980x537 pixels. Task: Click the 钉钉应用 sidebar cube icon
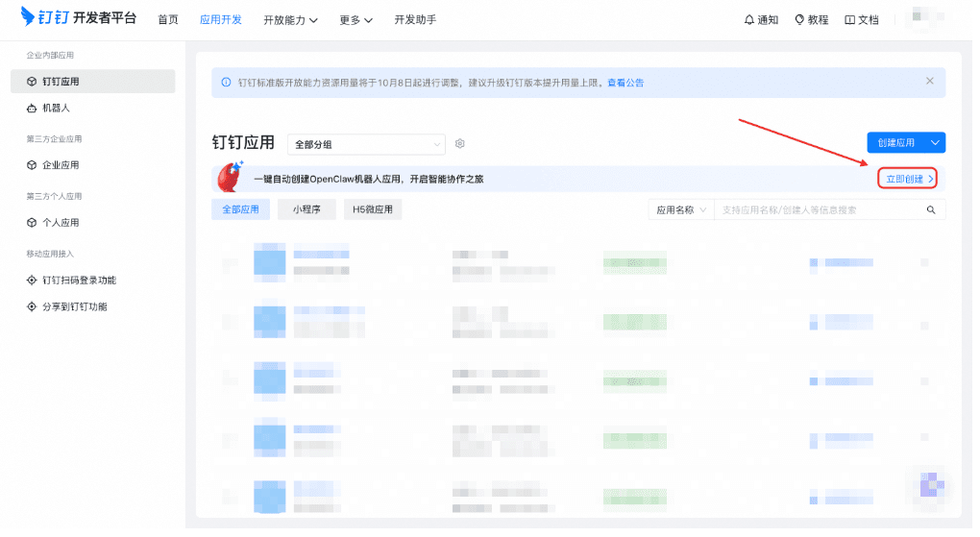tap(32, 82)
